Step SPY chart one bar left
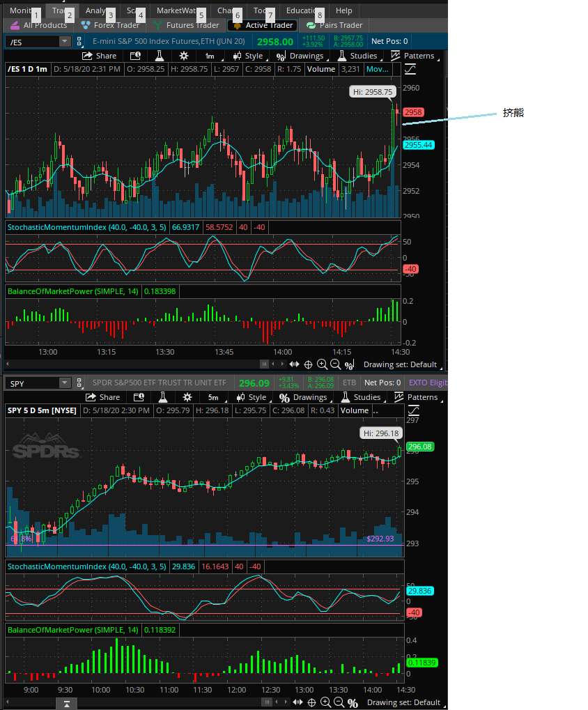Image resolution: width=588 pixels, height=710 pixels. [277, 702]
